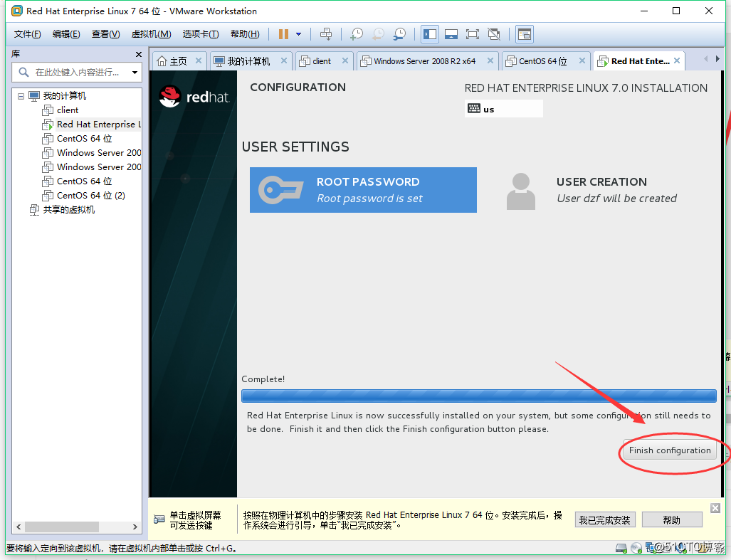Open the 虚拟机(M) menu
The image size is (731, 560).
point(151,34)
